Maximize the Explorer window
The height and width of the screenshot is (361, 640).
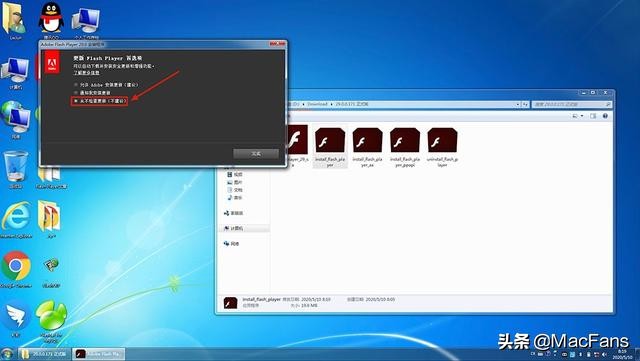pos(593,93)
